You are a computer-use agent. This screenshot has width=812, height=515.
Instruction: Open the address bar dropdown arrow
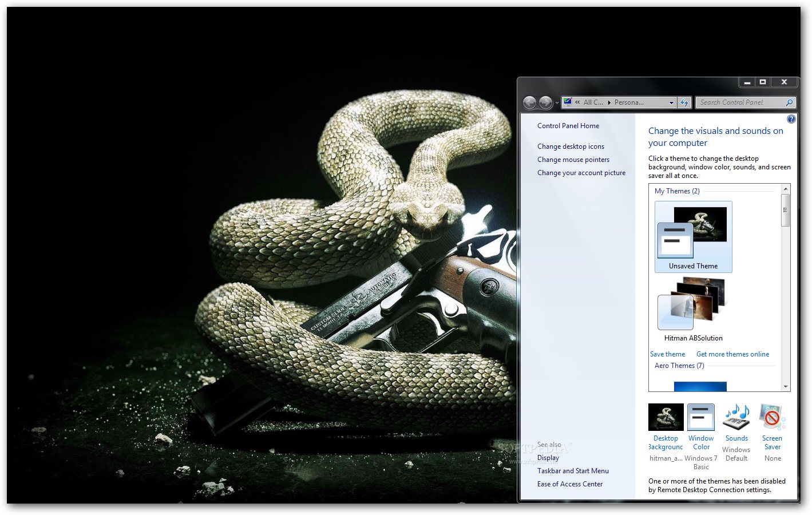[x=671, y=102]
